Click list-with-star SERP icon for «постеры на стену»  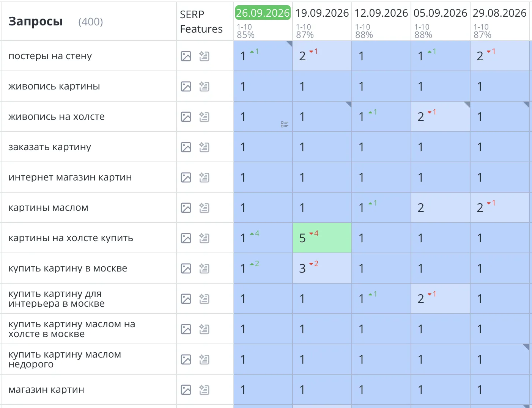204,56
